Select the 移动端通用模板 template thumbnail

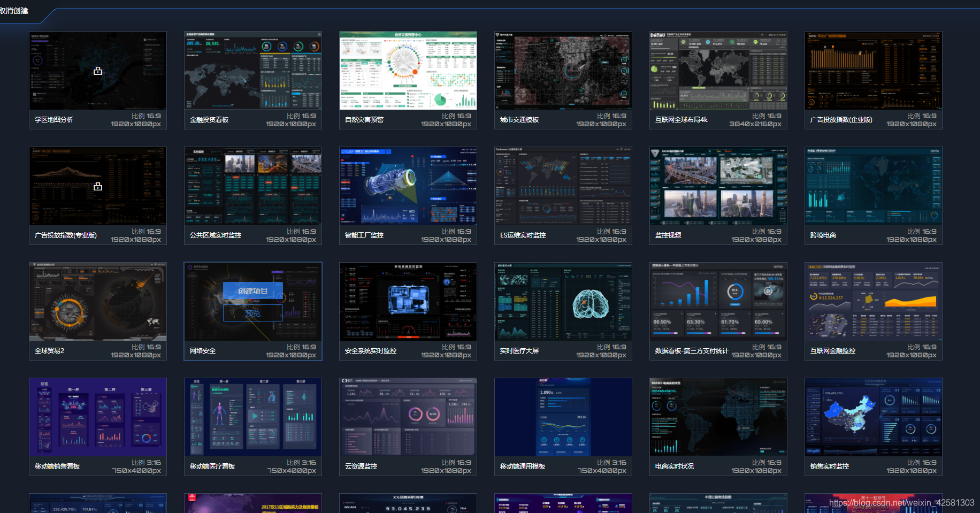click(x=563, y=417)
